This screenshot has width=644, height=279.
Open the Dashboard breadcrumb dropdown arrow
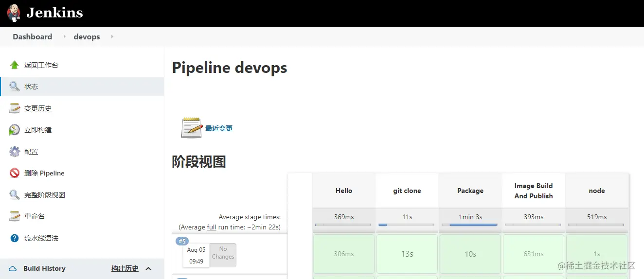coord(64,36)
